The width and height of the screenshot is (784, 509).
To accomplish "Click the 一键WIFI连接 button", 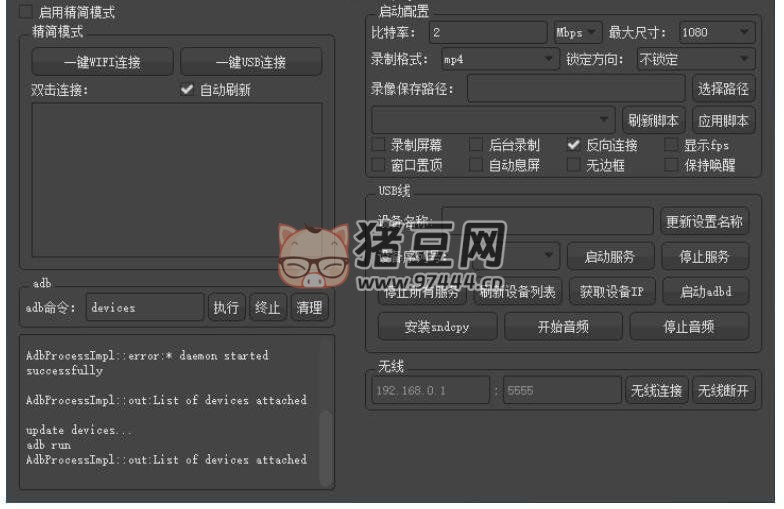I will click(x=102, y=62).
